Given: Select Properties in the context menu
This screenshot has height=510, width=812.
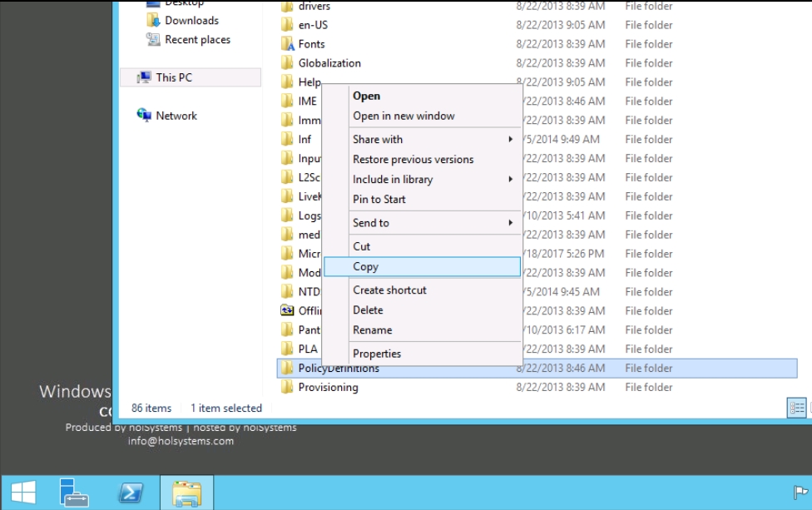Looking at the screenshot, I should (x=376, y=354).
